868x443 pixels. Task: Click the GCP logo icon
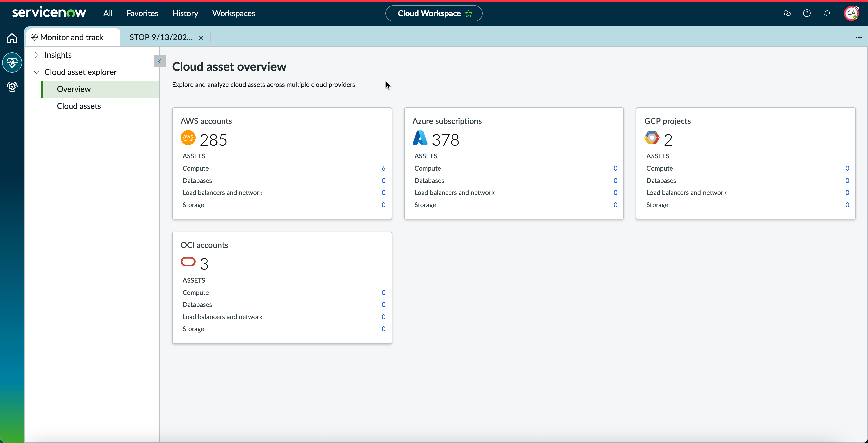pos(652,138)
